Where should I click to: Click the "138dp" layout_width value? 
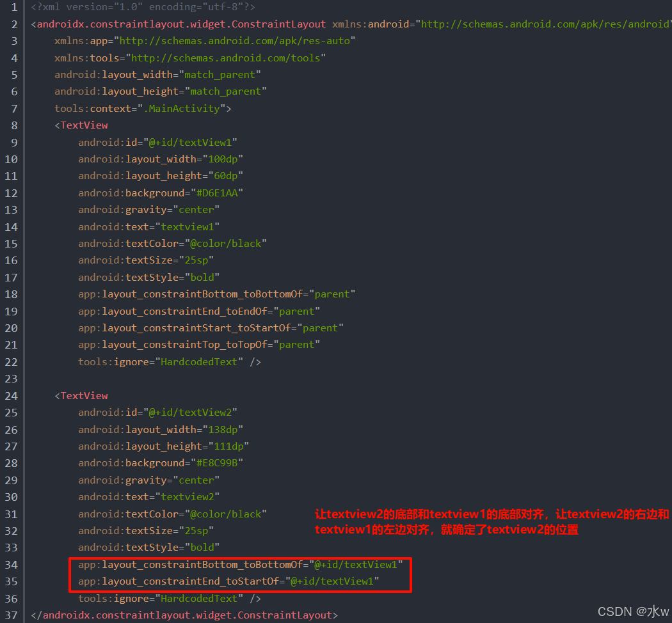223,430
